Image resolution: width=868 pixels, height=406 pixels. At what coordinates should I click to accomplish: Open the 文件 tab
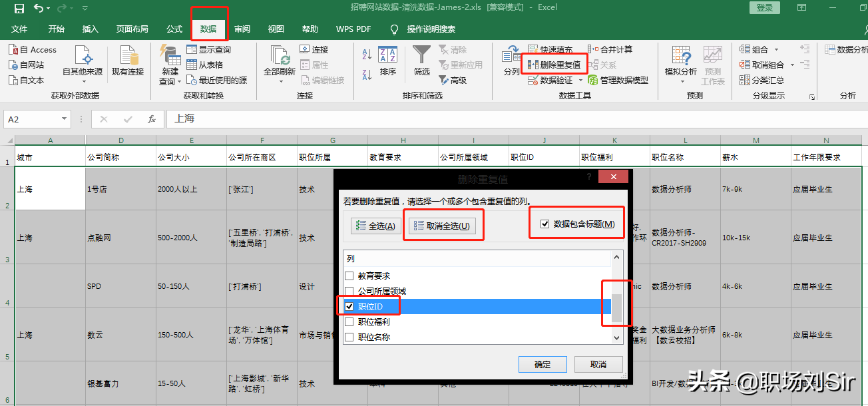19,29
